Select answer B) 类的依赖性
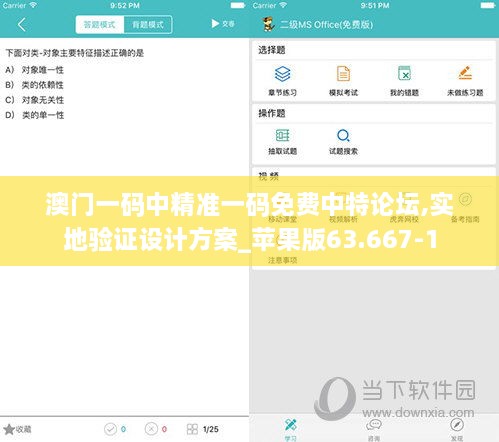Screen dimensions: 499x442 pyautogui.click(x=34, y=85)
